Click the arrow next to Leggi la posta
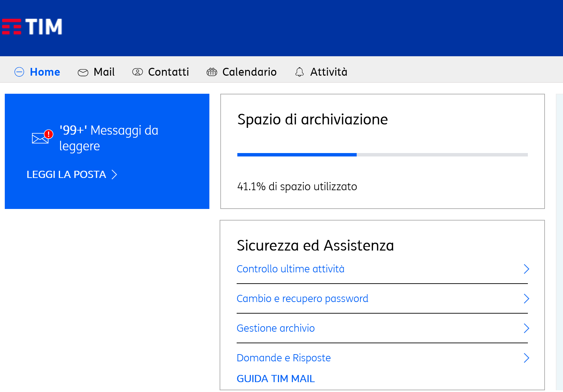 (115, 175)
